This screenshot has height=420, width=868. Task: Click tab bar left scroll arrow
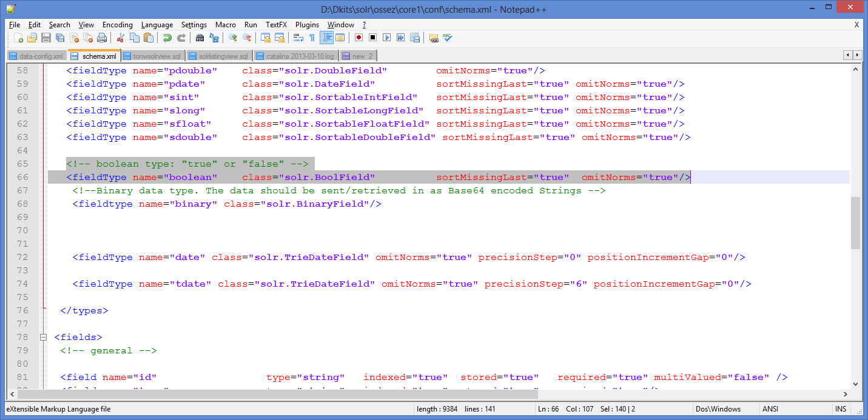tap(849, 55)
